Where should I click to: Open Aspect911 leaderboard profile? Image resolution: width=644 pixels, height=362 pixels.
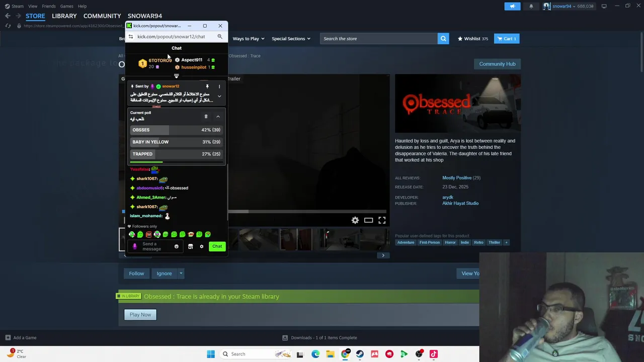[x=191, y=60]
